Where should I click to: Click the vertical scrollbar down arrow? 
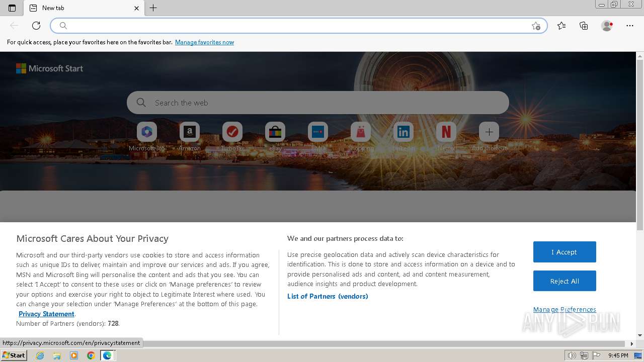pyautogui.click(x=640, y=335)
